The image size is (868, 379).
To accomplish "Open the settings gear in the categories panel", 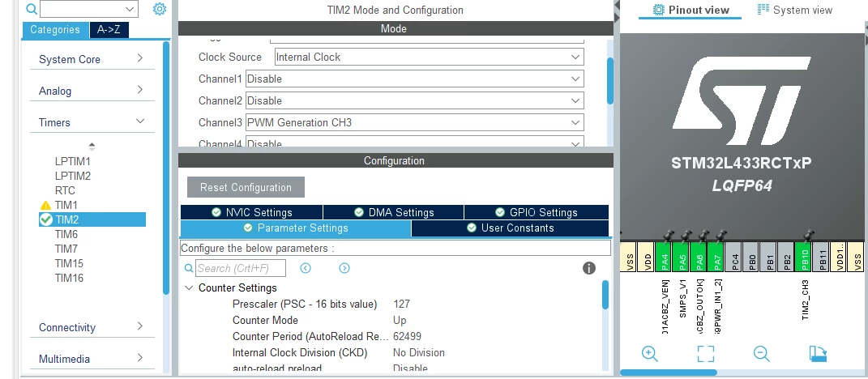I will pos(160,9).
